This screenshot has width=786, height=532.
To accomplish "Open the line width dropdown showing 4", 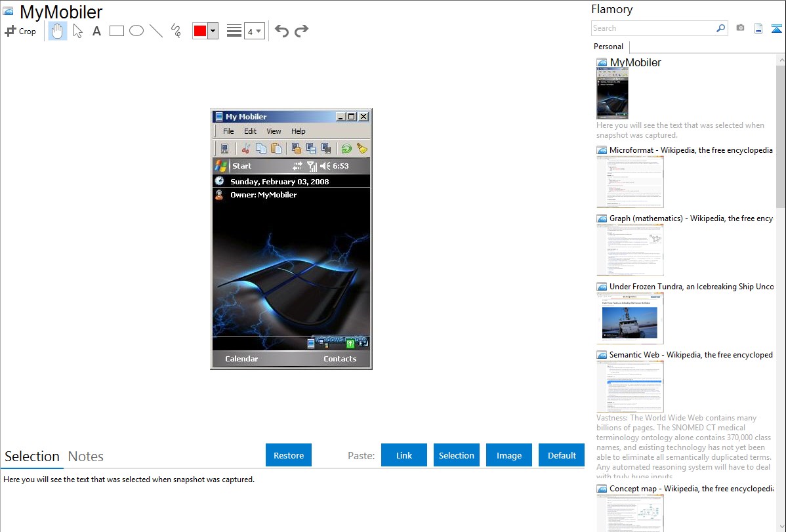I will (x=255, y=31).
